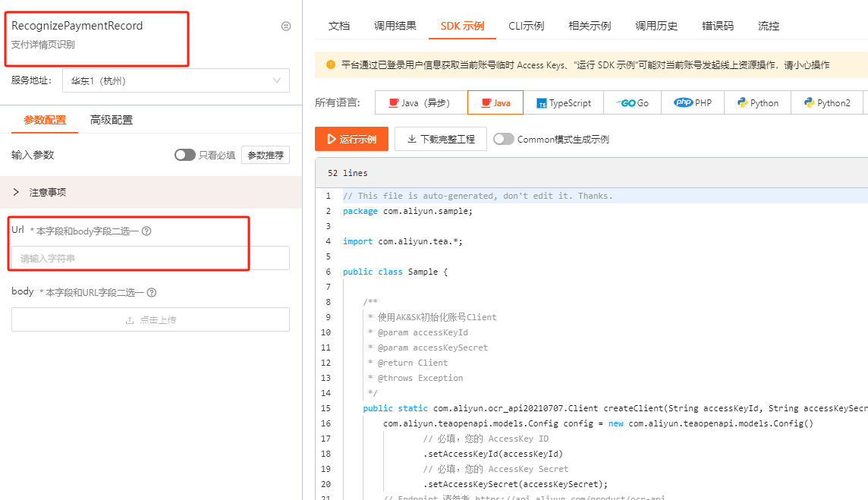
Task: Choose Go language
Action: 633,102
